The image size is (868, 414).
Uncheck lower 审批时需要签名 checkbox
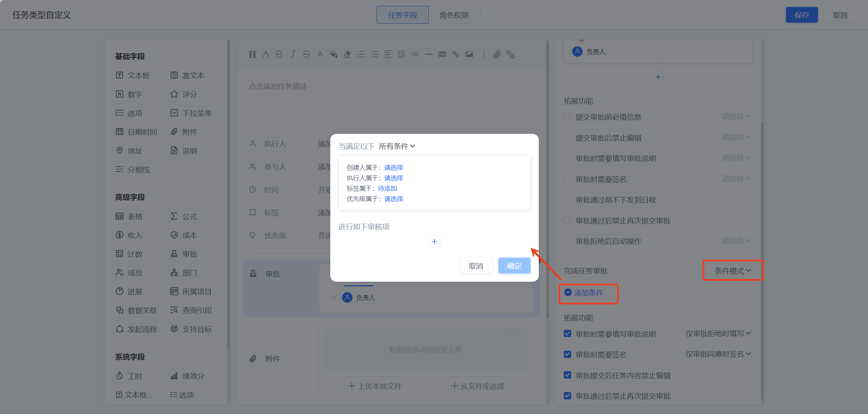[x=567, y=355]
